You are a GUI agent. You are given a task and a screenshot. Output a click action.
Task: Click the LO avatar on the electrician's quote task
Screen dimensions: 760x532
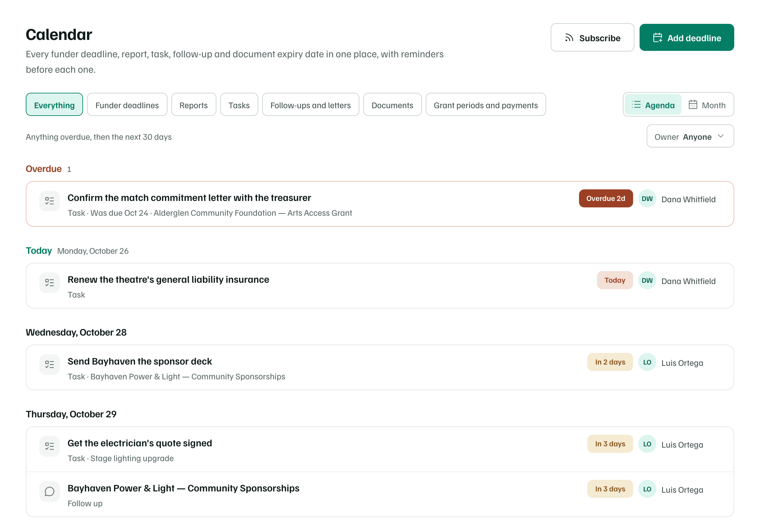click(647, 444)
